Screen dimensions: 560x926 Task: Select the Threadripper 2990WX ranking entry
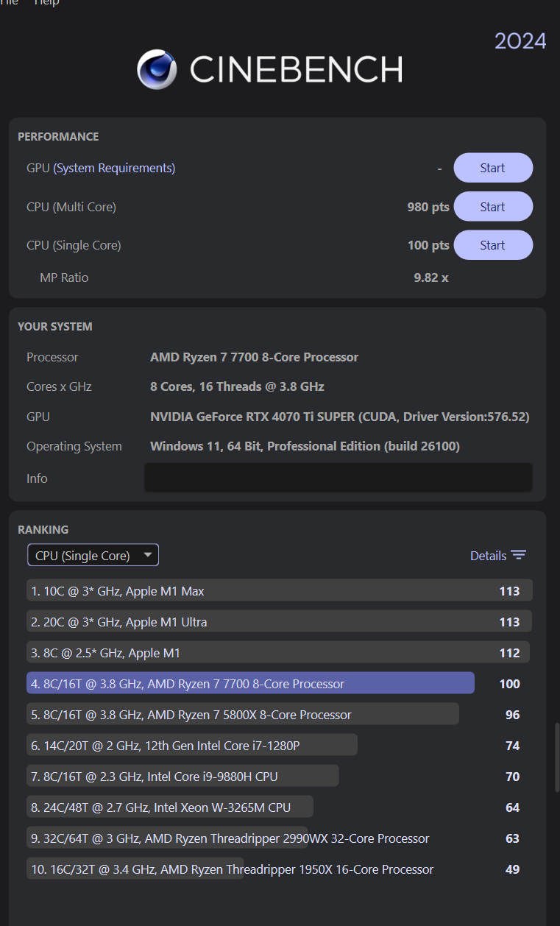(280, 838)
